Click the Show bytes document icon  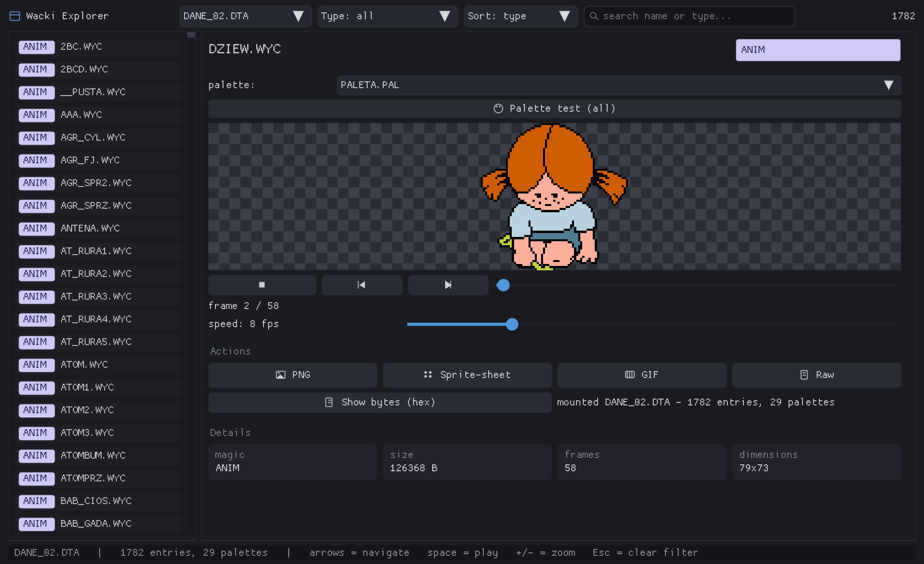click(x=329, y=402)
